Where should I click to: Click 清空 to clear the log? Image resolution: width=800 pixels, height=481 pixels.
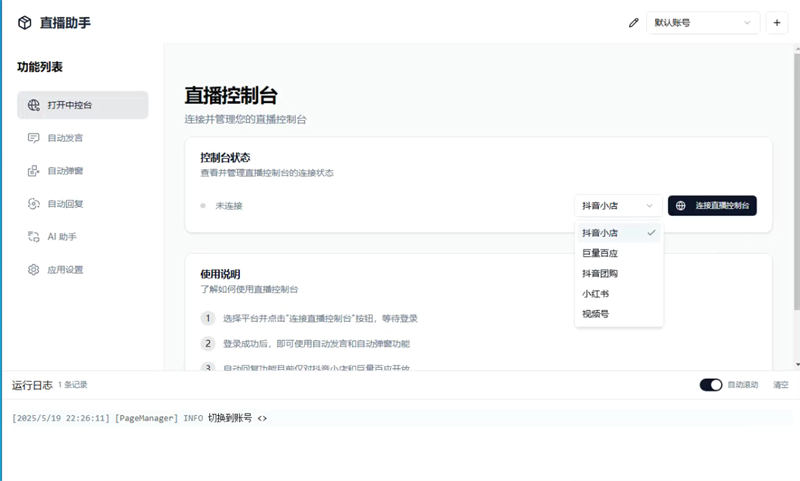coord(781,385)
